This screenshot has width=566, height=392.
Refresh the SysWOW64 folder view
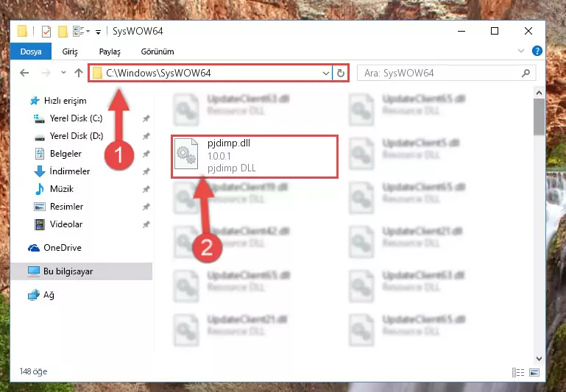tap(340, 74)
